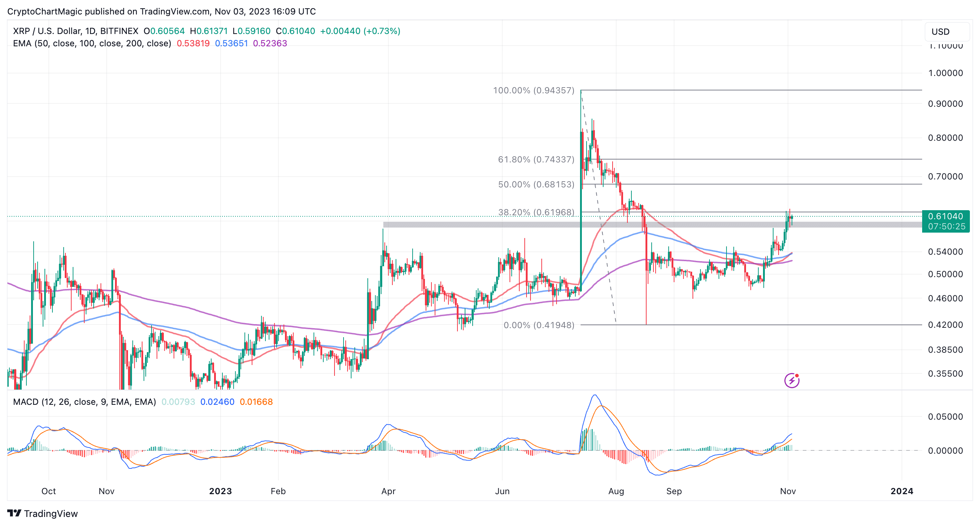Click the TradingView logo at the bottom
This screenshot has width=980, height=526.
pos(43,513)
